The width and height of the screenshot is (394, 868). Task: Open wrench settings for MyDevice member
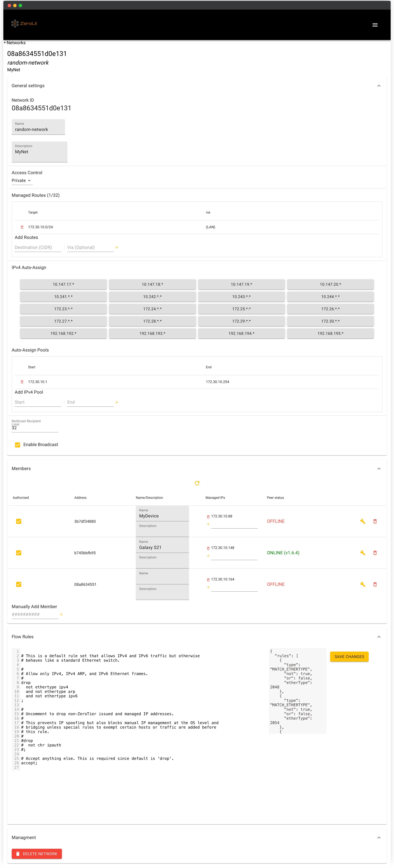[362, 521]
